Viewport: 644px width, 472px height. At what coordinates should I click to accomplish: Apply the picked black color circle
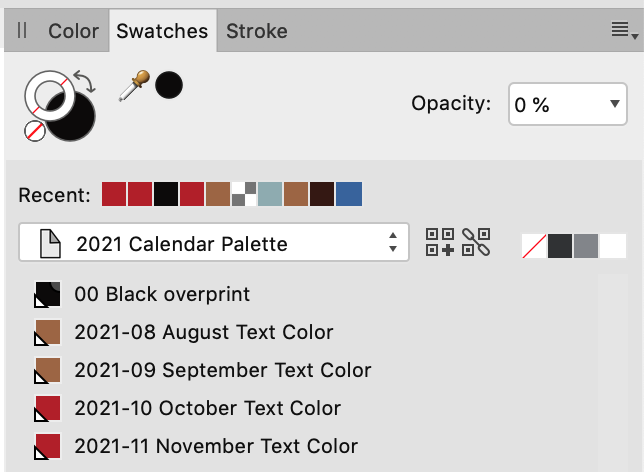(169, 85)
